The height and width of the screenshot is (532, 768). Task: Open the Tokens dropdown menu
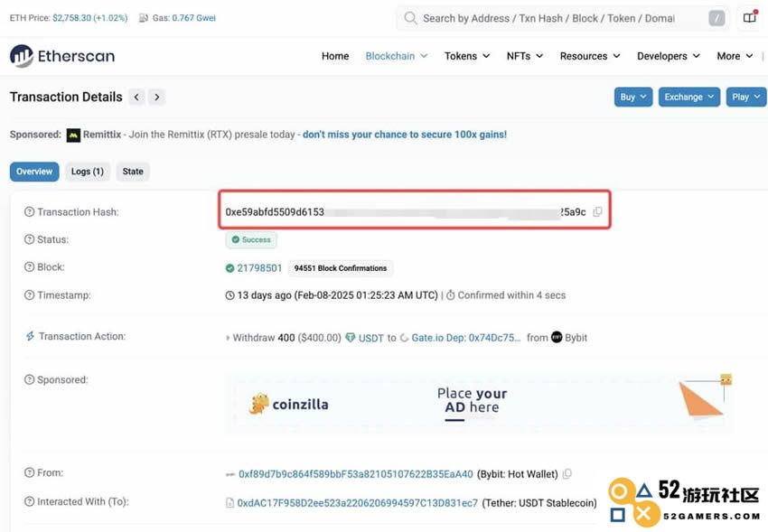click(467, 56)
